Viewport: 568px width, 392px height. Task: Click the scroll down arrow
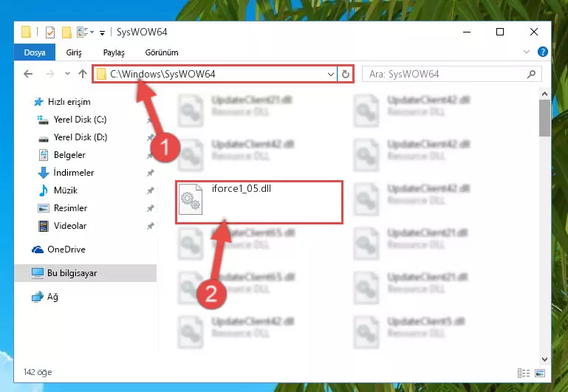click(x=544, y=359)
